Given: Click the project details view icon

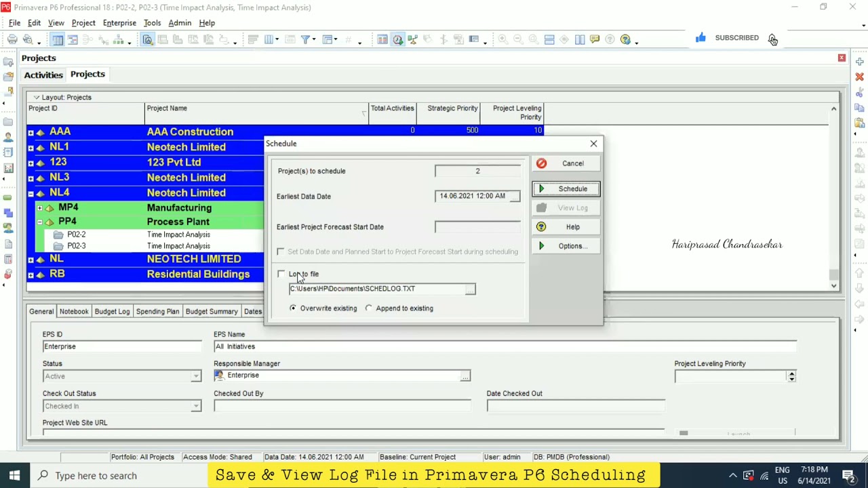Looking at the screenshot, I should (x=147, y=40).
